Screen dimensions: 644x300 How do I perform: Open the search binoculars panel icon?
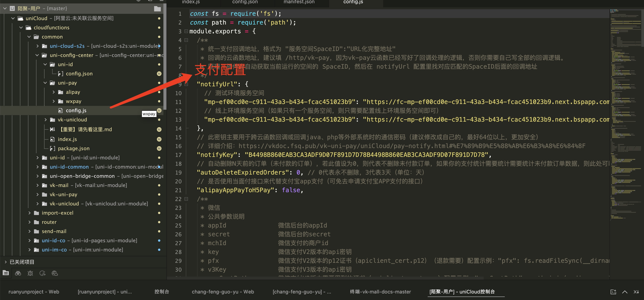[x=18, y=273]
